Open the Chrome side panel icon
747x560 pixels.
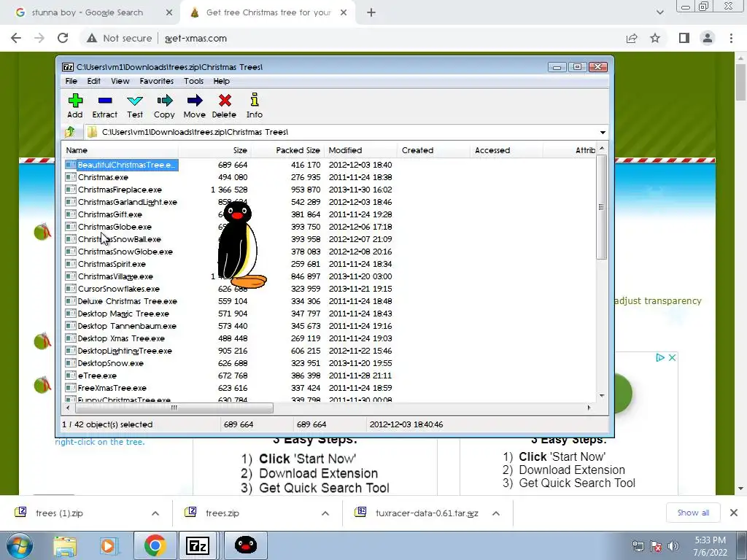[684, 38]
